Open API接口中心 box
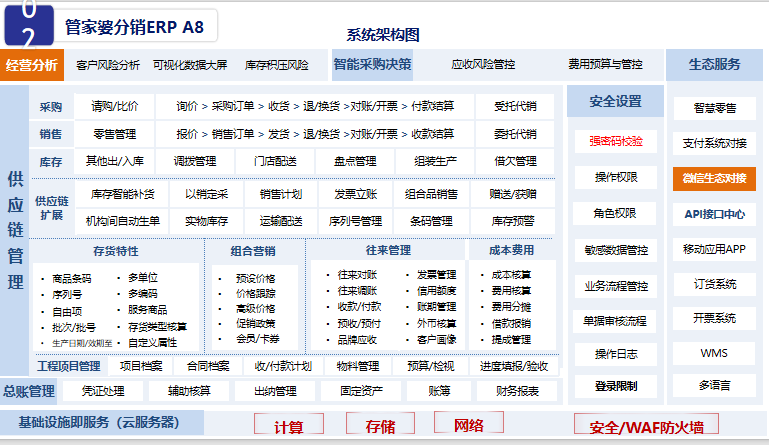Viewport: 769px width, 445px height. [715, 214]
